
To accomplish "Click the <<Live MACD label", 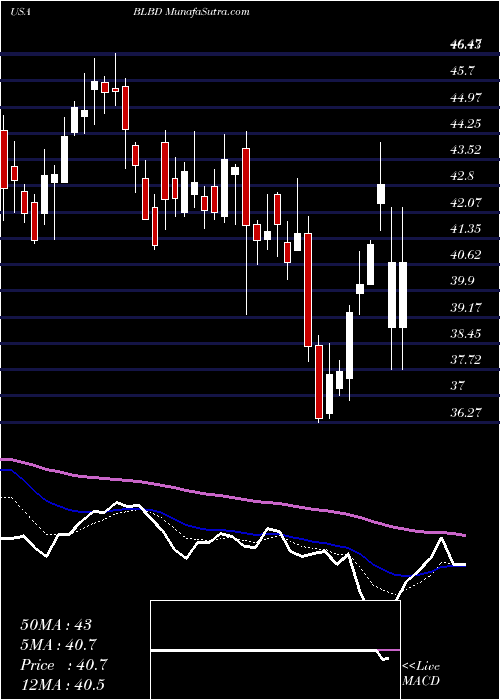I will [x=421, y=674].
